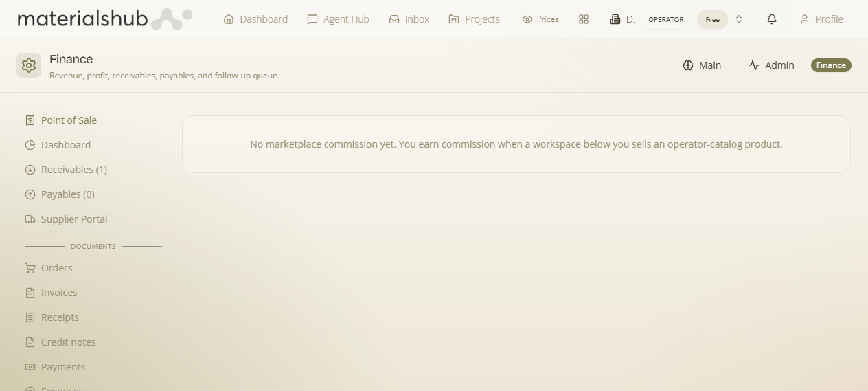868x391 pixels.
Task: Click the home icon beside the header Dashboard link
Action: pos(229,19)
